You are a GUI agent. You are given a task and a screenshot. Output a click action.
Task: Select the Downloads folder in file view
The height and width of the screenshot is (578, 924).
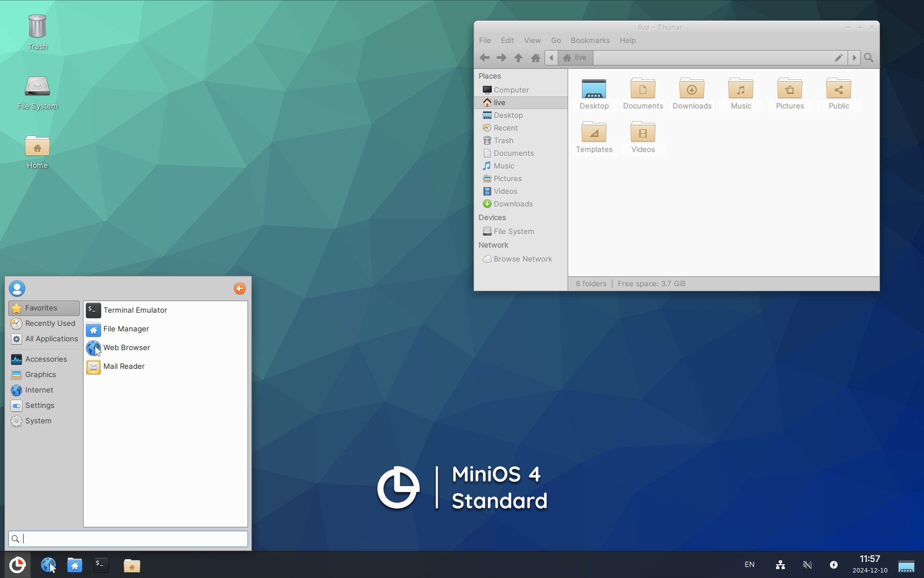click(692, 94)
